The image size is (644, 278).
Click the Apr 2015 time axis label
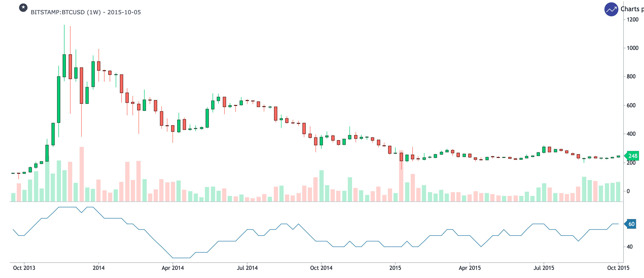point(470,268)
